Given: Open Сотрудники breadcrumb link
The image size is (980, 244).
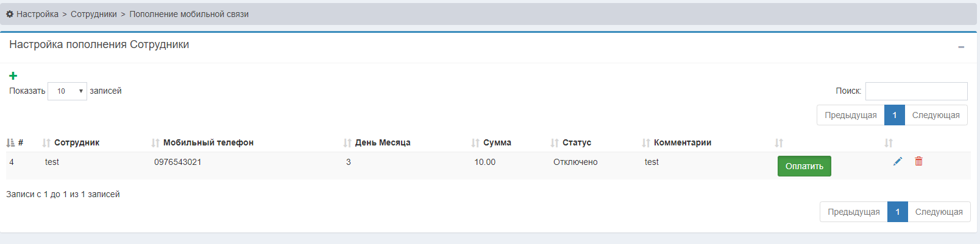Looking at the screenshot, I should pos(93,14).
